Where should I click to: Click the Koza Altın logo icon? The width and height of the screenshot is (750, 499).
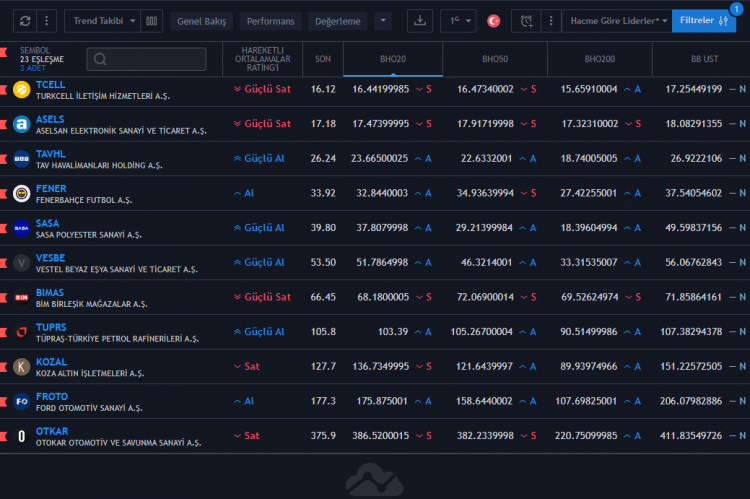click(22, 367)
